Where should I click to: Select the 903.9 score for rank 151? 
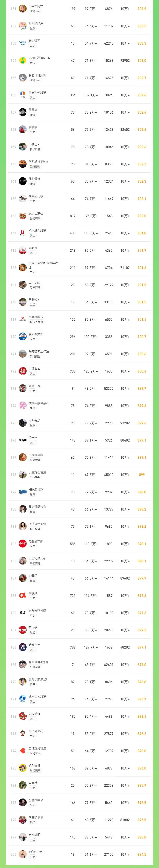pyautogui.click(x=142, y=9)
